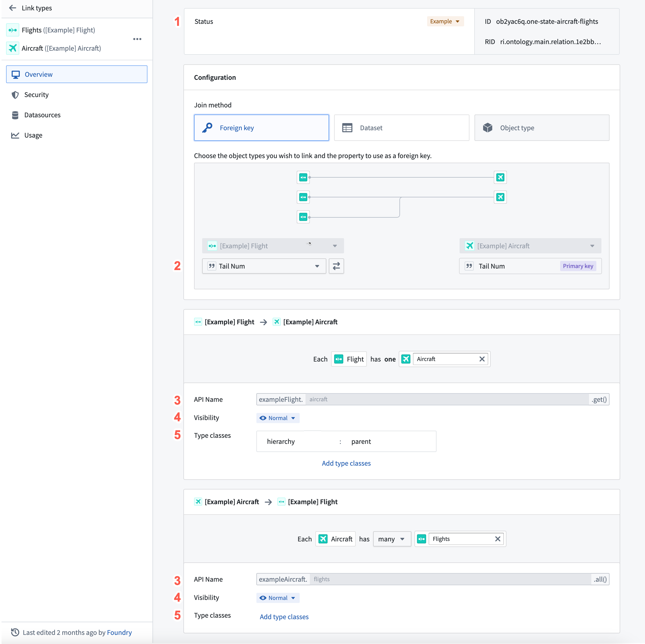Open Visibility Normal dropdown under exampleAircraft API name
645x644 pixels.
click(x=278, y=598)
